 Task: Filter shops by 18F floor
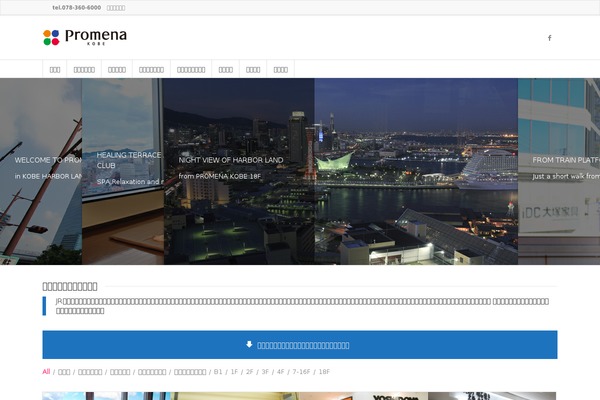(x=324, y=372)
